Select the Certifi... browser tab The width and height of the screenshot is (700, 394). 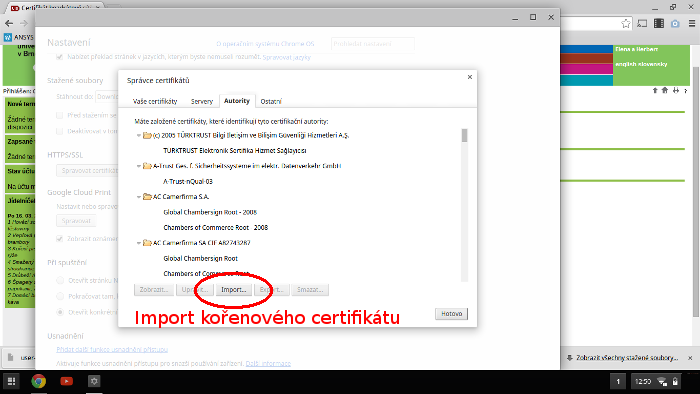point(54,8)
